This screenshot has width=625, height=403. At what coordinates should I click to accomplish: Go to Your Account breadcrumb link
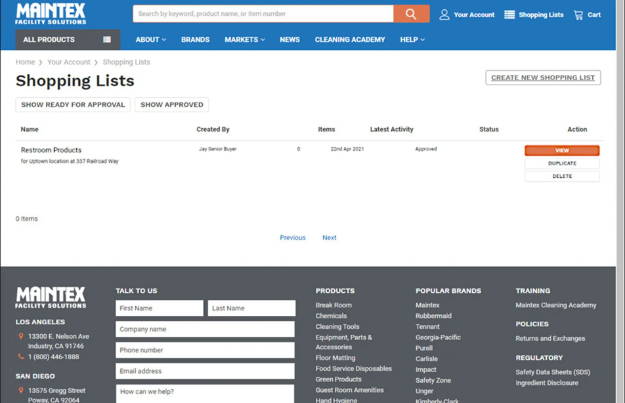pos(69,62)
